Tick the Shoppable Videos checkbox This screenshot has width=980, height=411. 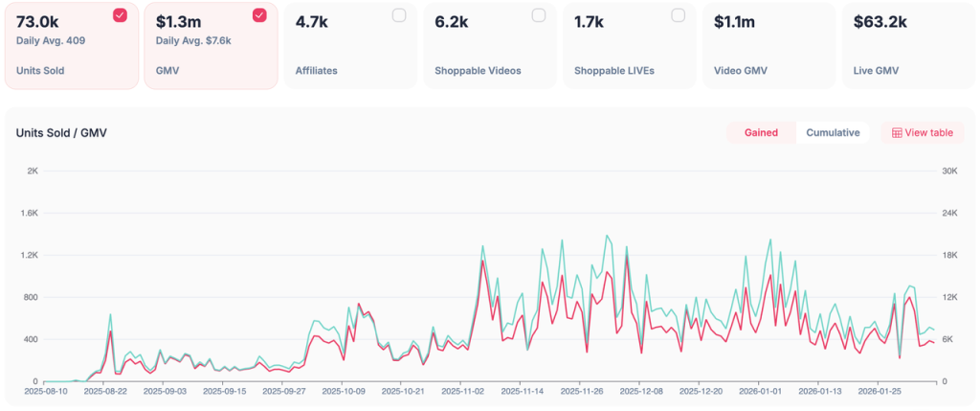coord(539,15)
